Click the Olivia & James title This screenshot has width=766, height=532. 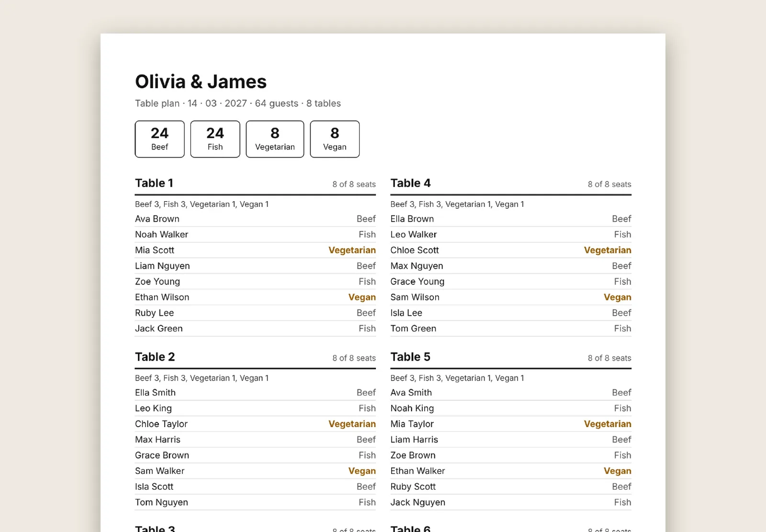201,81
